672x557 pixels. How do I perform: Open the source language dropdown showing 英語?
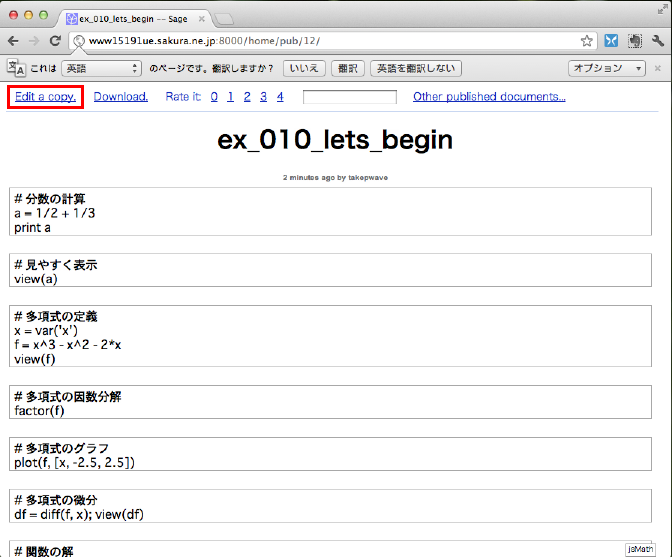coord(102,68)
